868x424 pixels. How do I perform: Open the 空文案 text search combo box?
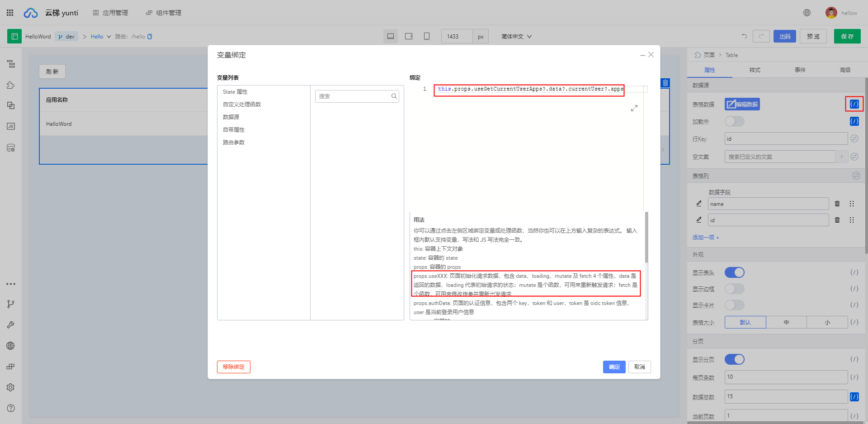(x=780, y=157)
